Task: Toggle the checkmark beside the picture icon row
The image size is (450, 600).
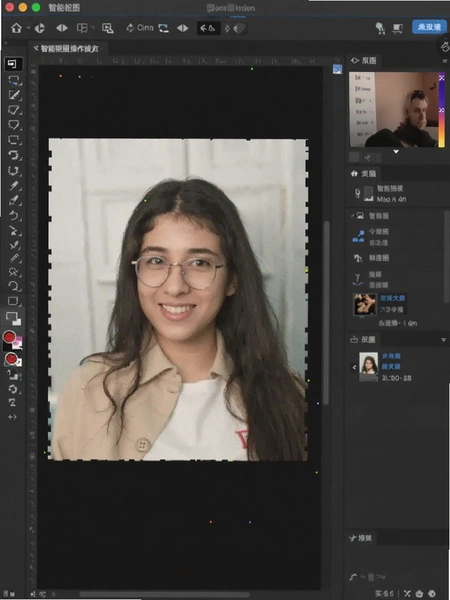Action: click(352, 216)
